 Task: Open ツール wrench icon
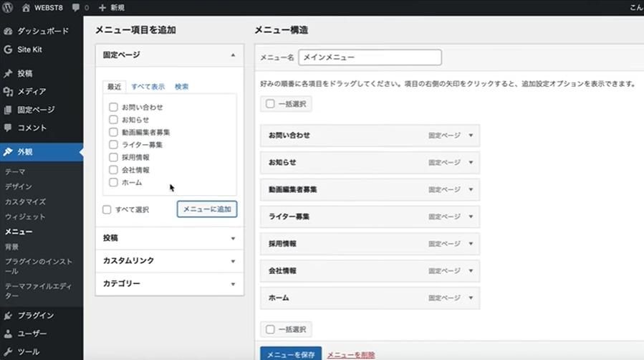[x=8, y=352]
